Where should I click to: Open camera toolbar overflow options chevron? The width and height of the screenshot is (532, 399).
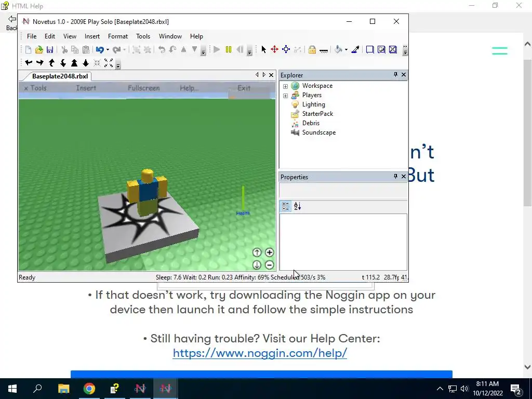(x=118, y=64)
